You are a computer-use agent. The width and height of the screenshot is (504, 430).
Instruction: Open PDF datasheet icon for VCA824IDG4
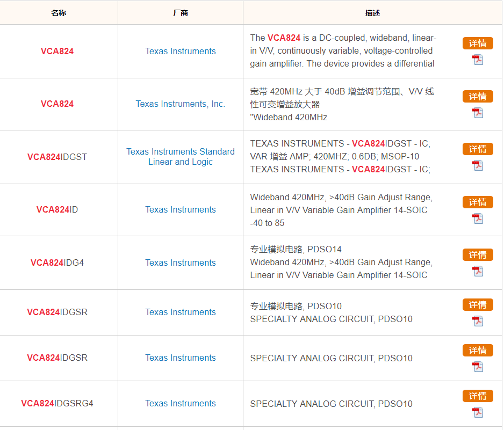pyautogui.click(x=478, y=271)
